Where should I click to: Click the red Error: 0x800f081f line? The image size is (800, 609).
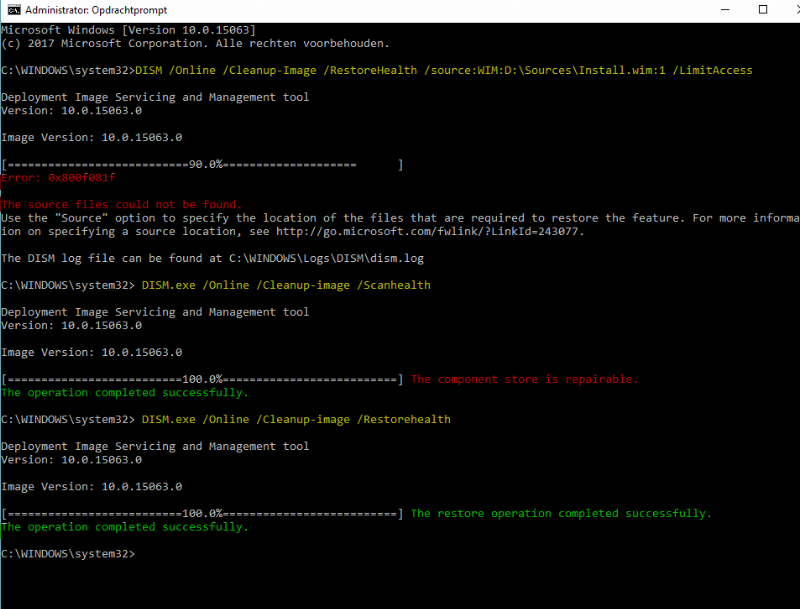coord(58,178)
